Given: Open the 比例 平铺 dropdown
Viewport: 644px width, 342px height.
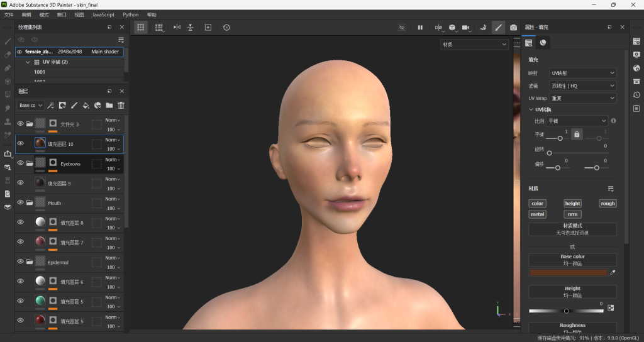Looking at the screenshot, I should 577,121.
